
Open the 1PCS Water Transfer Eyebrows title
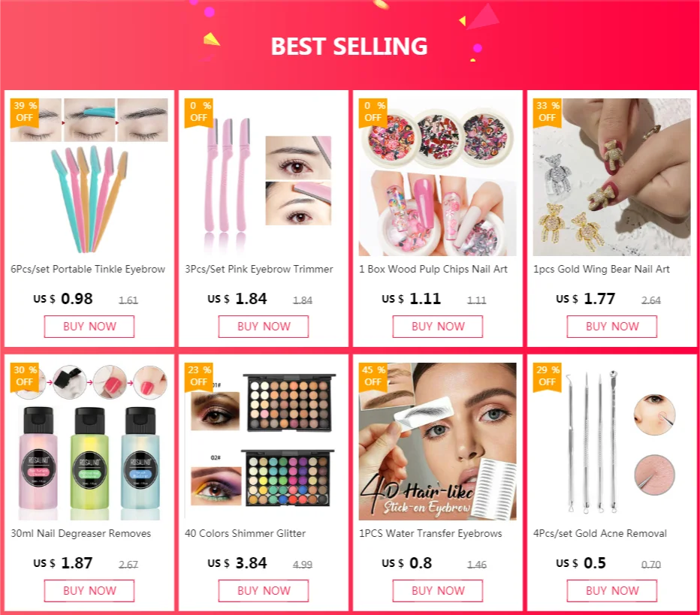point(430,533)
